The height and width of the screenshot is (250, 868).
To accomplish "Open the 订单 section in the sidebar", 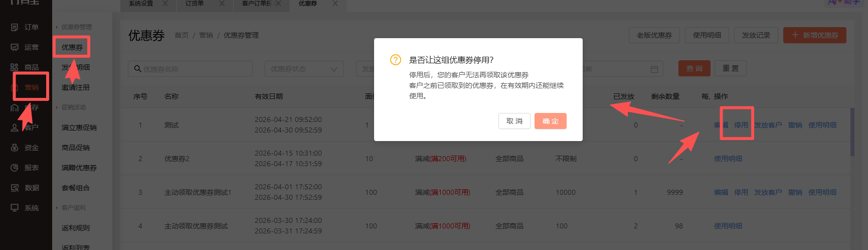I will coord(25,27).
